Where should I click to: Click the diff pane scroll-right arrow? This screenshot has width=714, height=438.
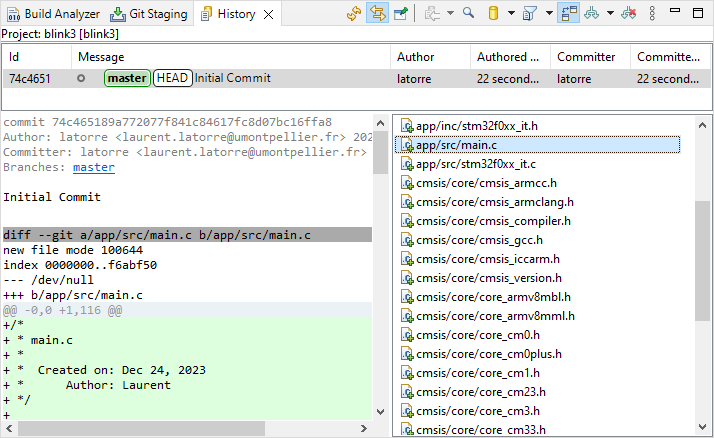pyautogui.click(x=363, y=428)
